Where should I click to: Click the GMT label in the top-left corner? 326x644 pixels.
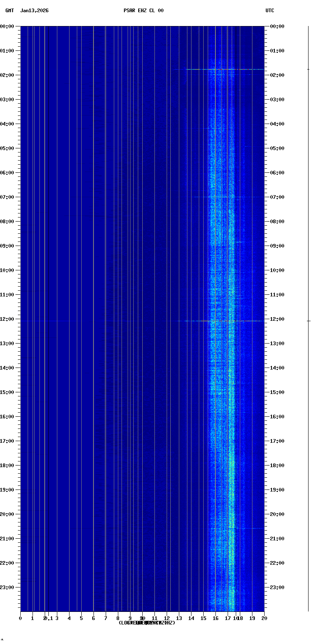pyautogui.click(x=9, y=11)
